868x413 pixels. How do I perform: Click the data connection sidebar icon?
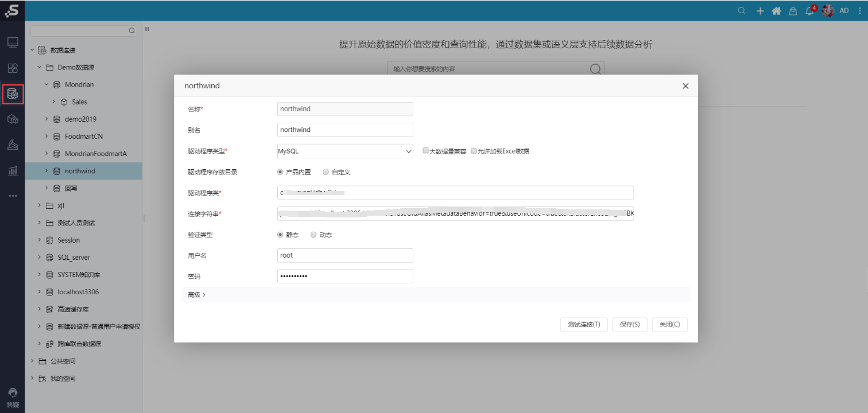coord(13,94)
